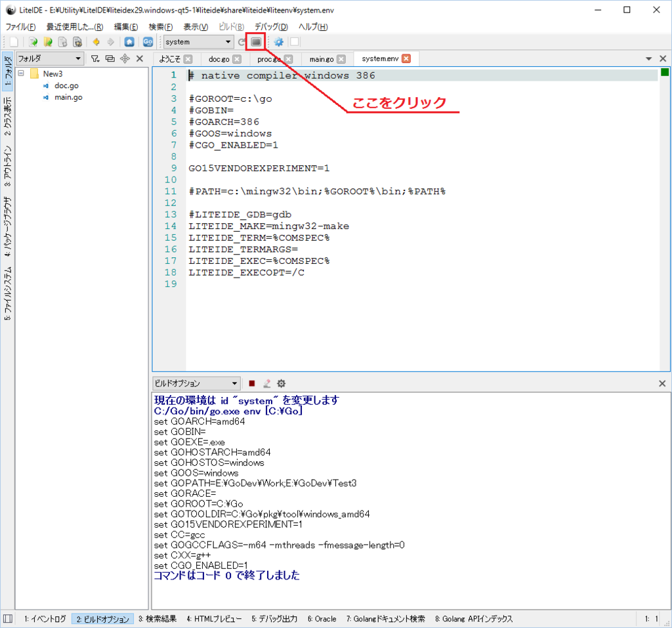Close the folder side panel
The image size is (672, 628).
click(140, 58)
